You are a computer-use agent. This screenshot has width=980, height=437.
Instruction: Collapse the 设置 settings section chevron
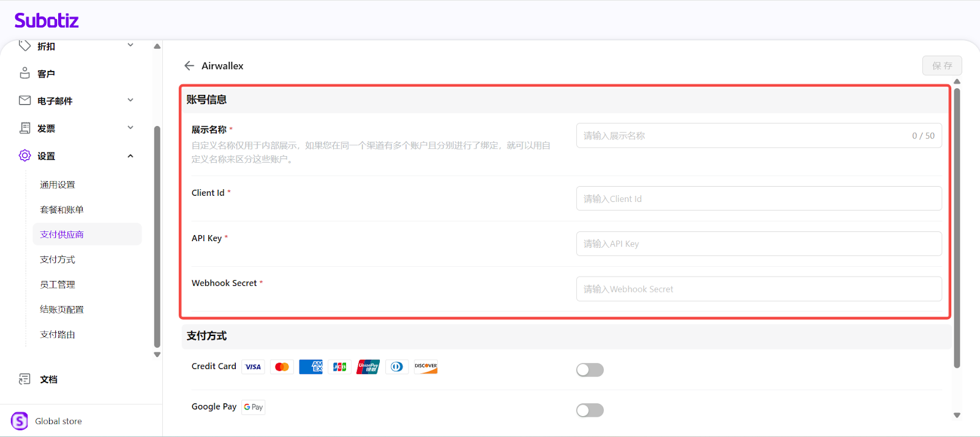tap(130, 156)
